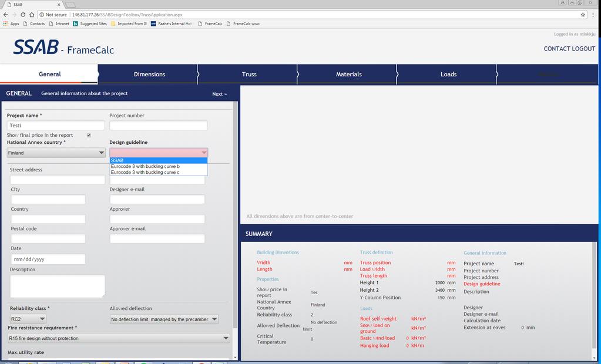Click 'Hanging load' in summary
The height and width of the screenshot is (364, 601).
coord(374,345)
